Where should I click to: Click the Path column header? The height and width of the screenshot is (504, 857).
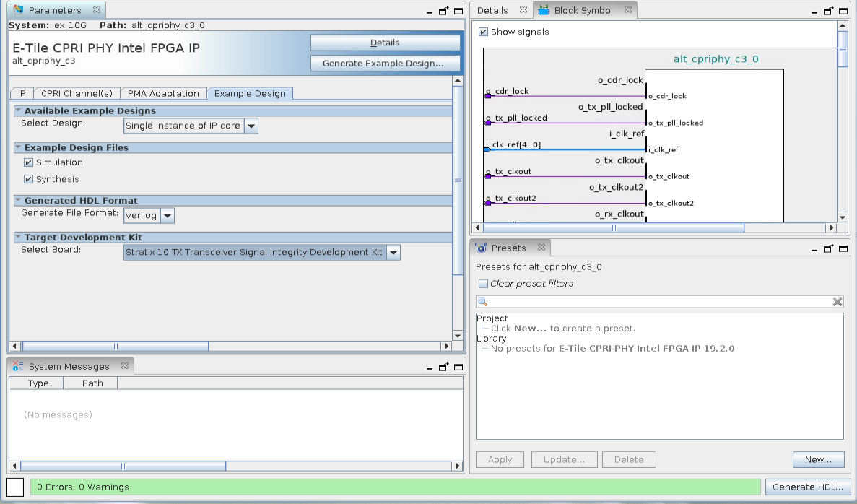tap(92, 383)
